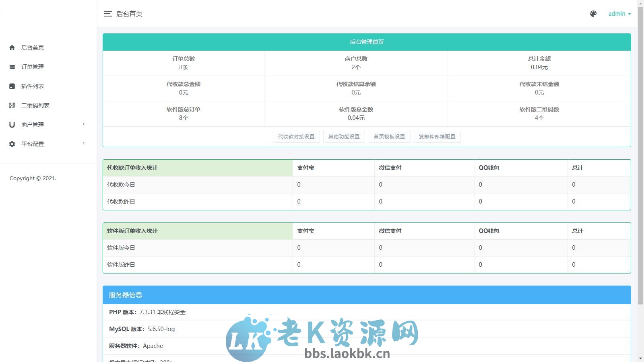The width and height of the screenshot is (644, 362).
Task: Collapse the sidebar with the hamburger icon
Action: 107,14
